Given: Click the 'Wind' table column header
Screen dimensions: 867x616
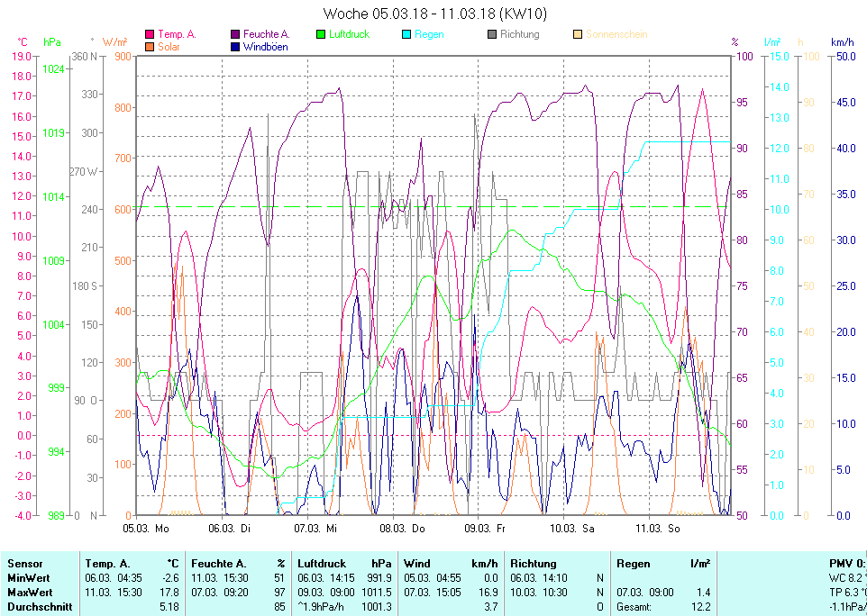Looking at the screenshot, I should pos(417,564).
